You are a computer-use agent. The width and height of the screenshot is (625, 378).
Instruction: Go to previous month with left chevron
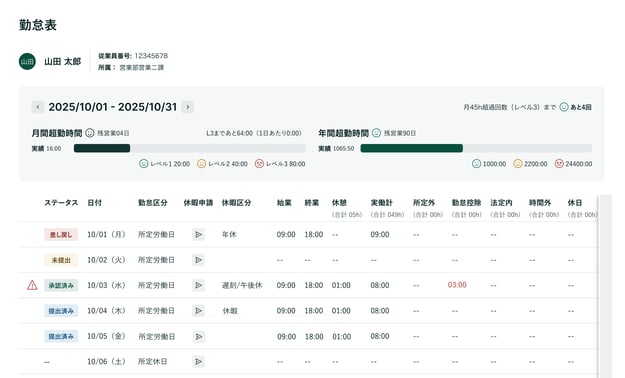37,107
